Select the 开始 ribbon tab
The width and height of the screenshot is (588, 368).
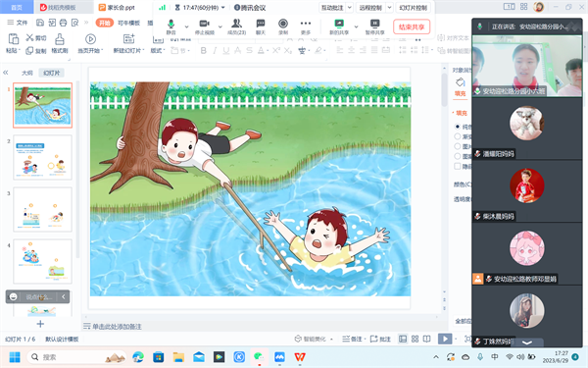(104, 23)
